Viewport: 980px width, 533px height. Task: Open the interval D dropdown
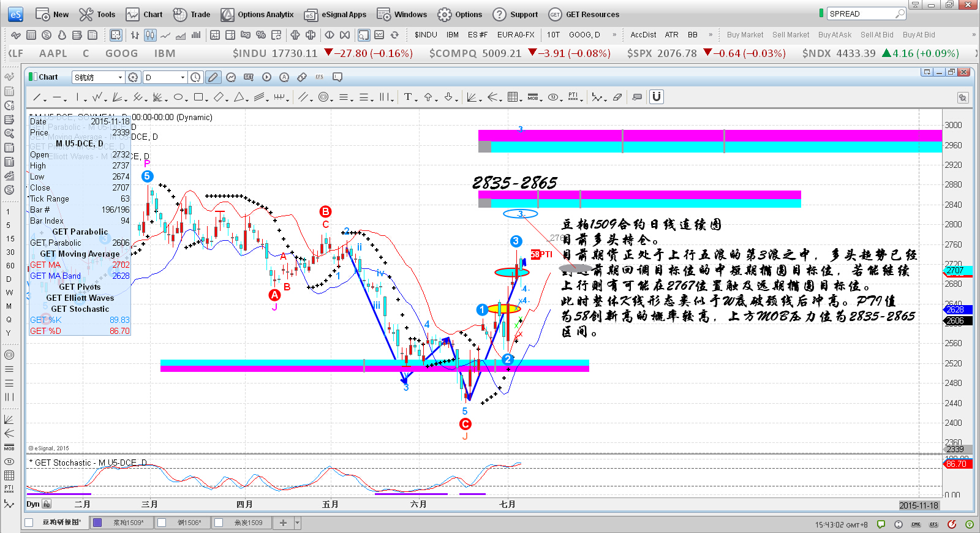coord(183,77)
